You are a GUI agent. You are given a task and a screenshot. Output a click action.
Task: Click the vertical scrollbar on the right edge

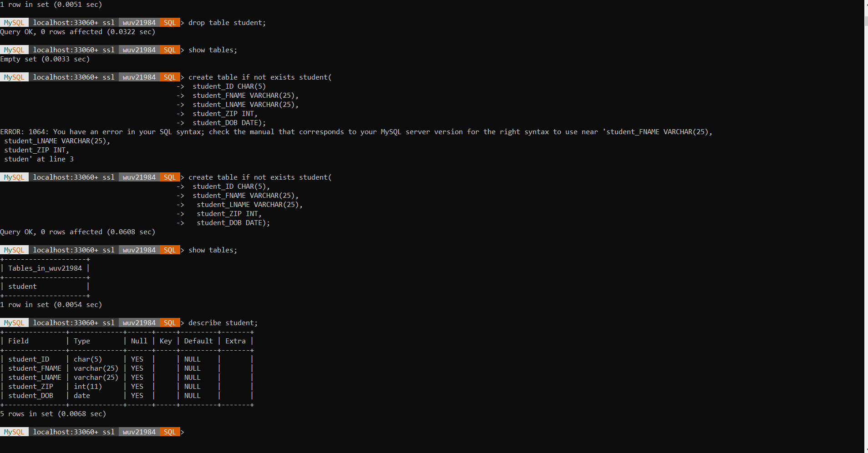tap(866, 226)
